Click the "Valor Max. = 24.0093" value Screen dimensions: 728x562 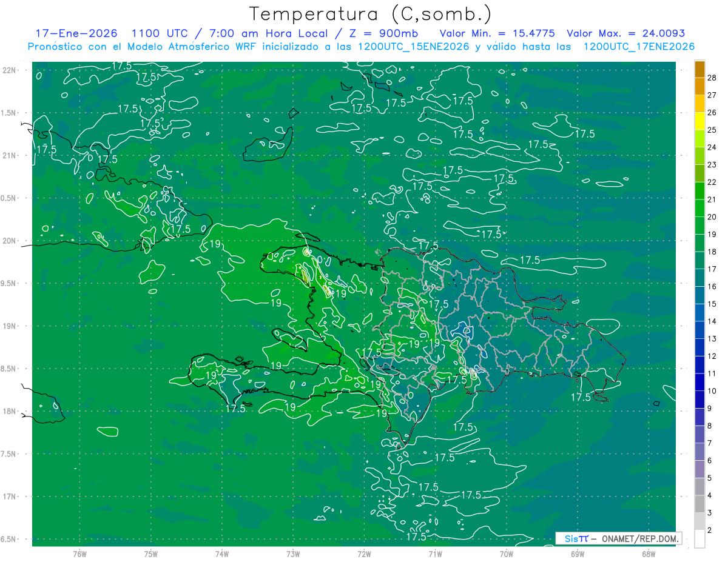625,33
